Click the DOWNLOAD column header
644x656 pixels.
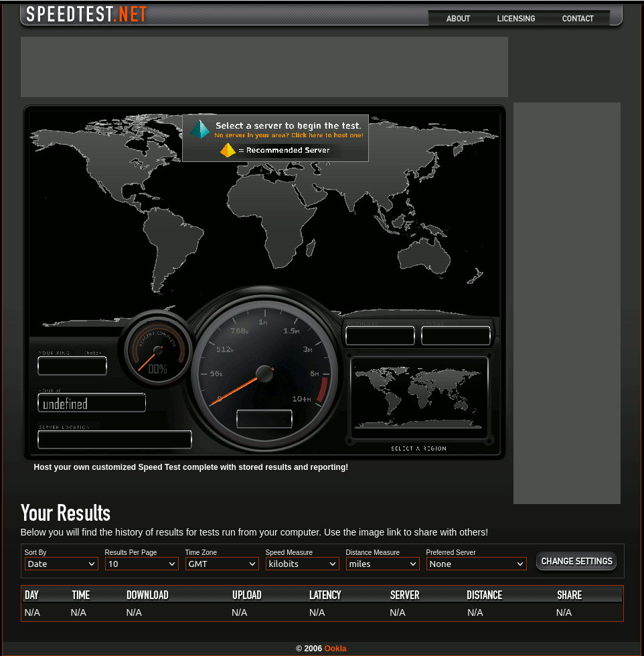(x=147, y=595)
